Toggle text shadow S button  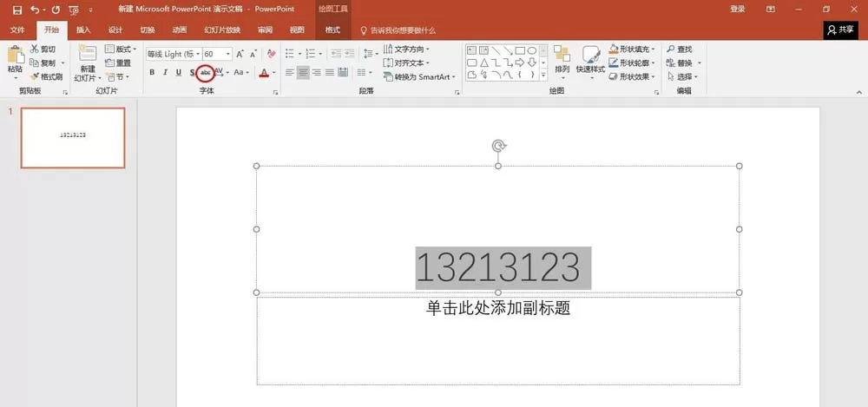pos(192,73)
